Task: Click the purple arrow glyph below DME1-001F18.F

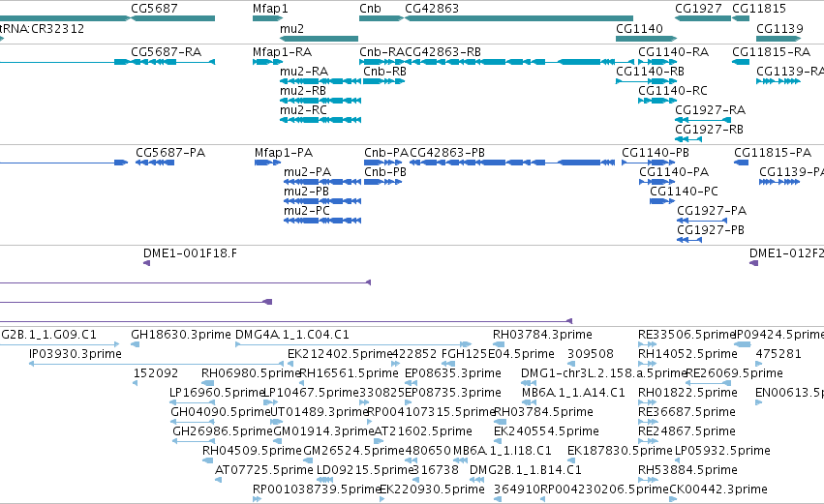Action: click(x=146, y=263)
